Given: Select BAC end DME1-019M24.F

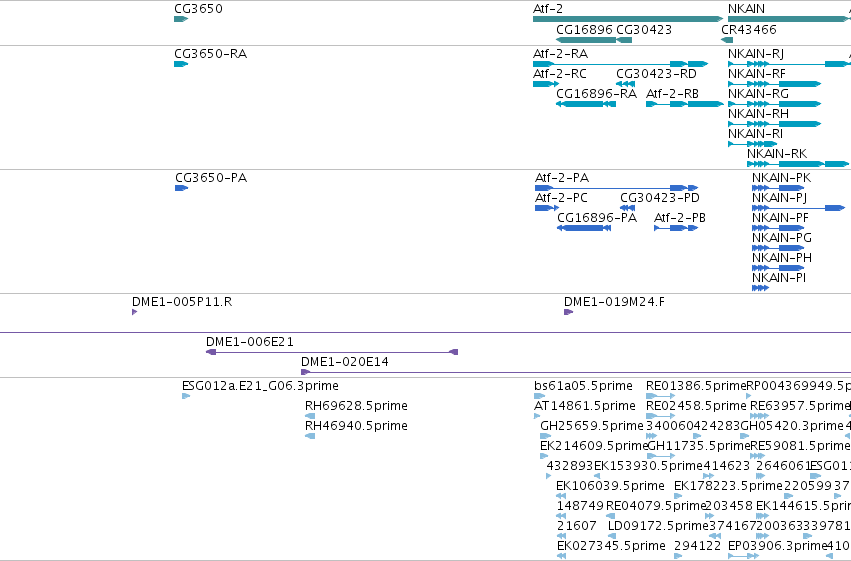Looking at the screenshot, I should [x=568, y=313].
